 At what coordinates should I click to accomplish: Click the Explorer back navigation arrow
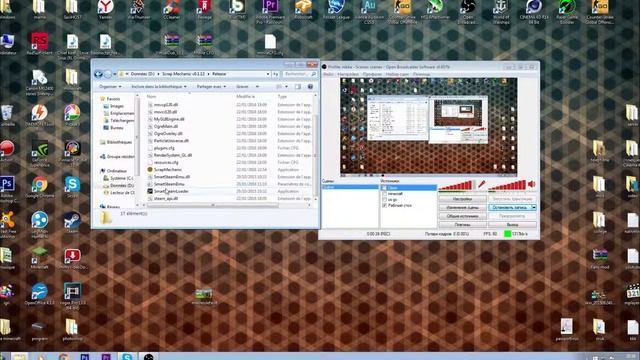pyautogui.click(x=98, y=74)
